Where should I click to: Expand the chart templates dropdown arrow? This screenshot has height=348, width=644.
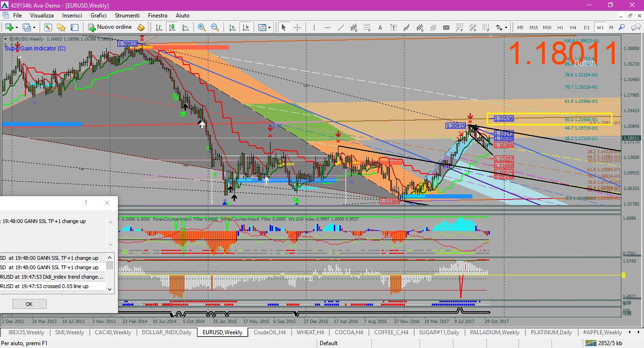[x=269, y=27]
